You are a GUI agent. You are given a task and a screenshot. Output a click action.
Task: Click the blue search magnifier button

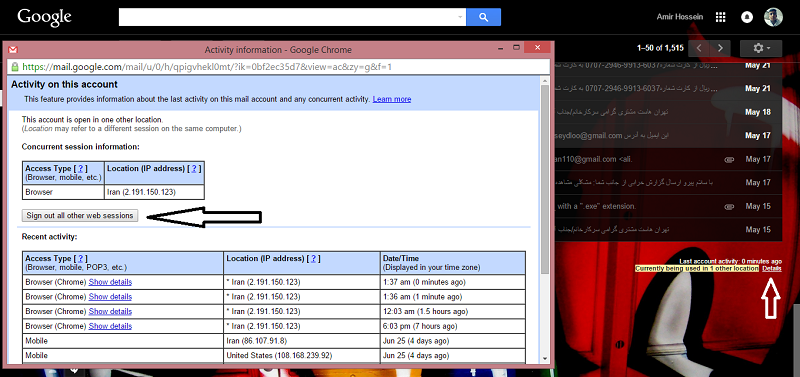[484, 17]
